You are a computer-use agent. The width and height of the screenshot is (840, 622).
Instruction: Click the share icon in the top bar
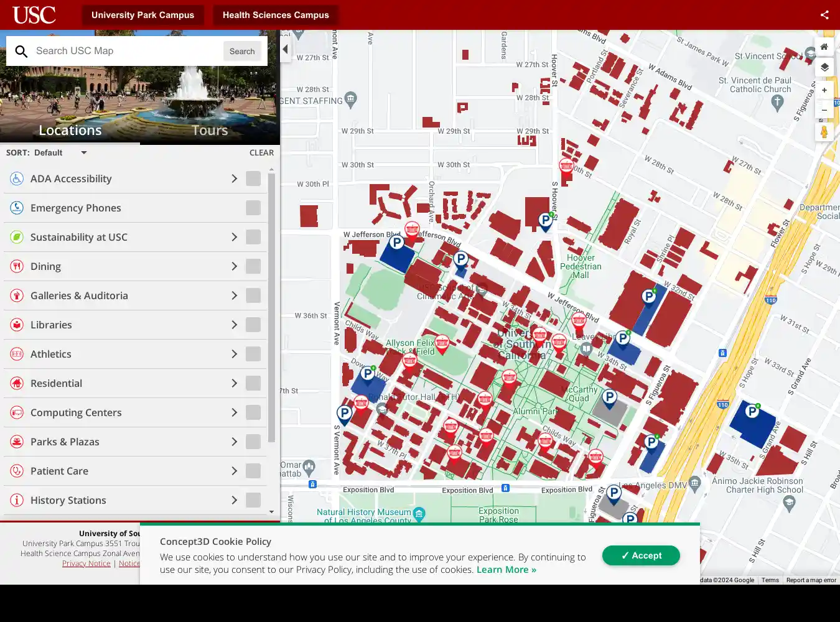point(824,15)
